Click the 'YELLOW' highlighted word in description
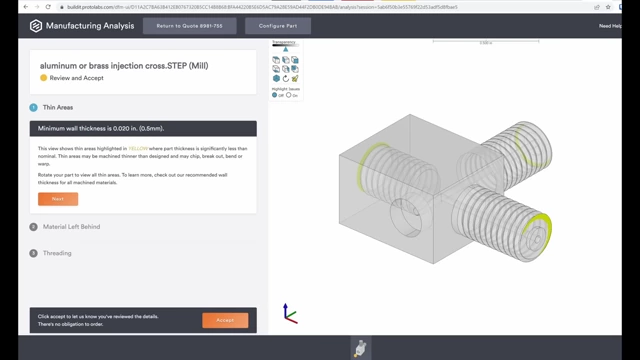 (138, 149)
